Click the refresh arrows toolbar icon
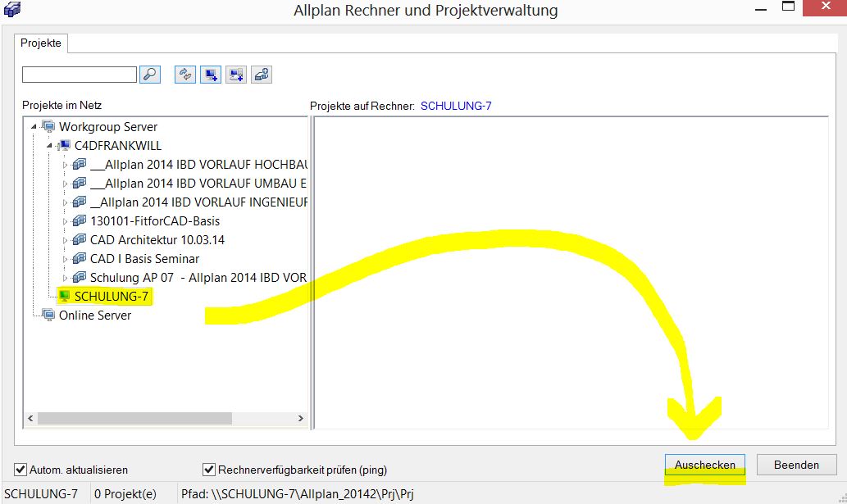 (186, 75)
